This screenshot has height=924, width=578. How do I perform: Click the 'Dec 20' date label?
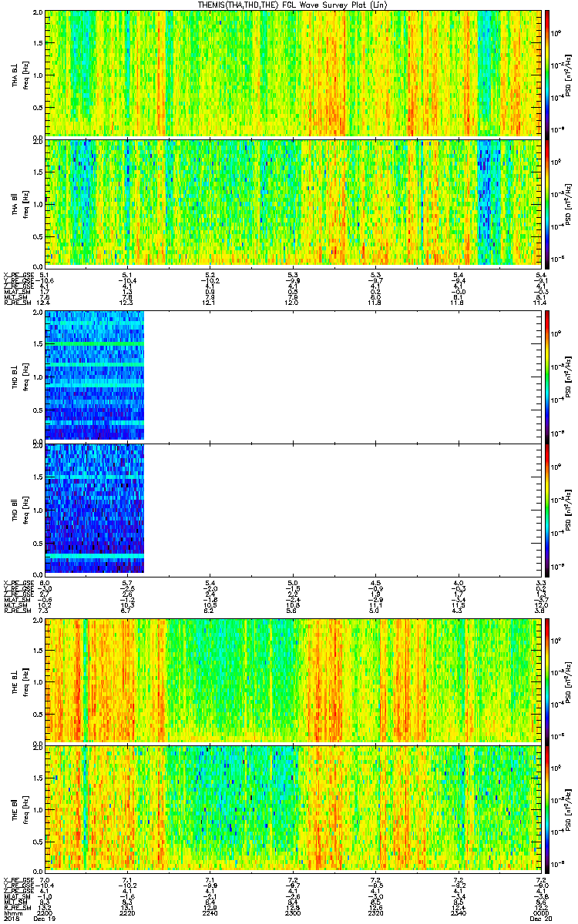click(542, 919)
